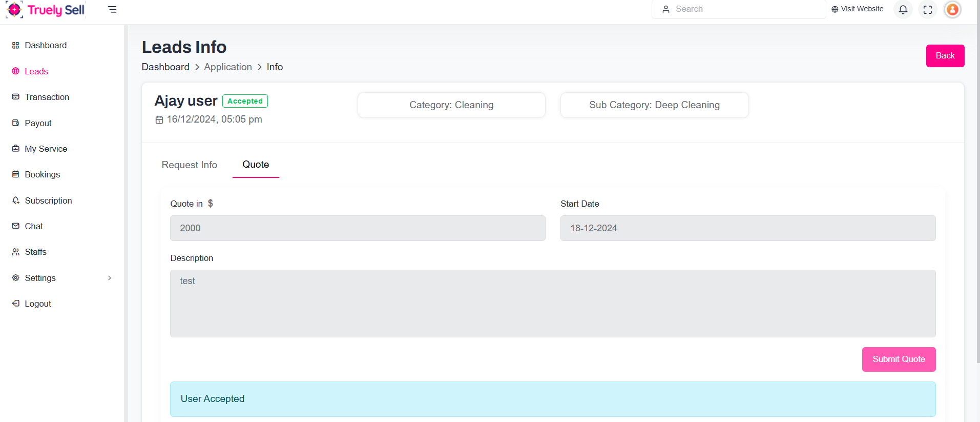Open Payout in the sidebar
This screenshot has width=980, height=422.
(38, 123)
